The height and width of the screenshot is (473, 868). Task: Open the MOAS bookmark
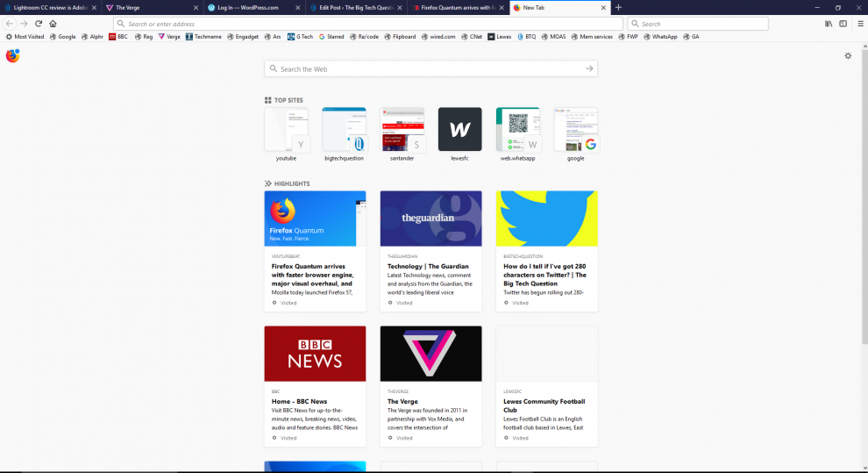tap(553, 37)
